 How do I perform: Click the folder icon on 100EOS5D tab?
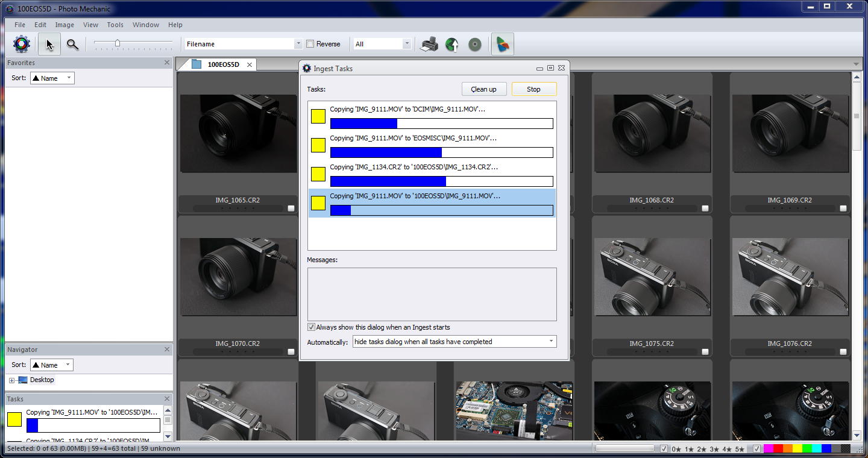[197, 64]
